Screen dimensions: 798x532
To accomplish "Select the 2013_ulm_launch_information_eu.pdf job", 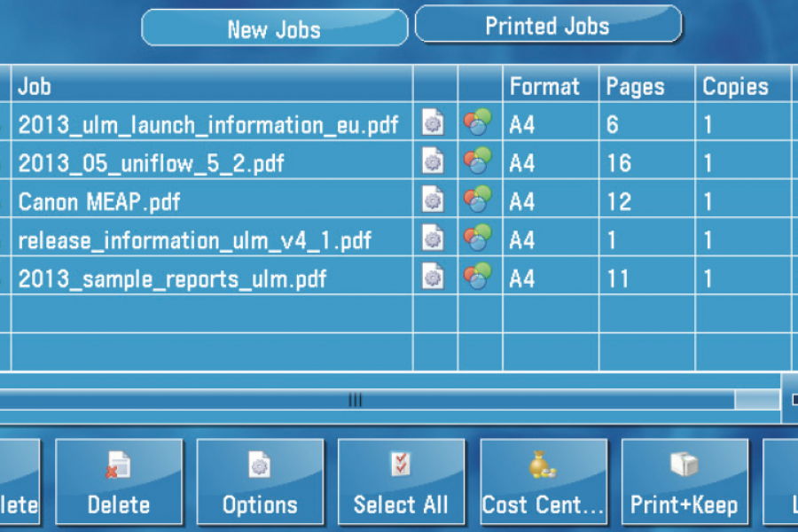I will pos(208,124).
